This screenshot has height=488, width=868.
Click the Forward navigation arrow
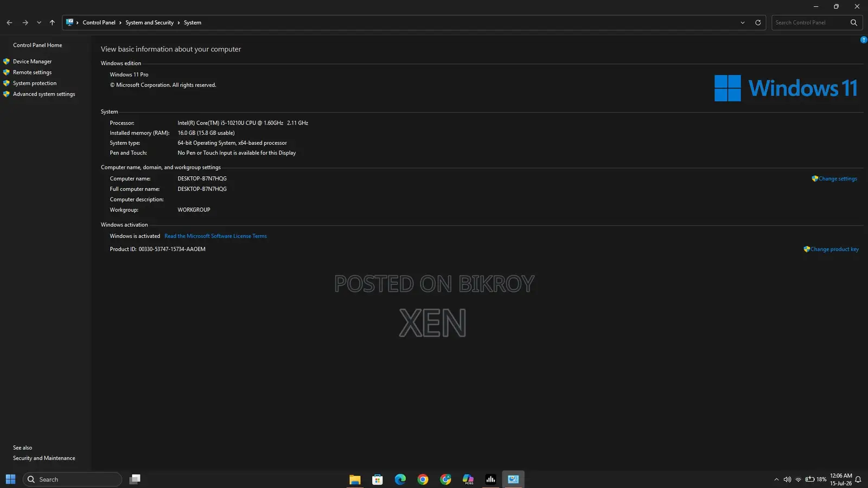coord(25,23)
